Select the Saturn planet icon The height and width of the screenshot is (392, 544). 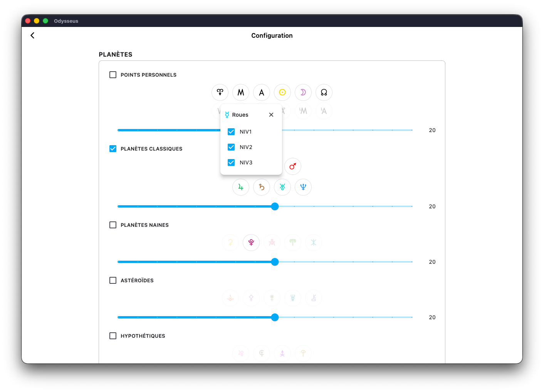click(262, 187)
